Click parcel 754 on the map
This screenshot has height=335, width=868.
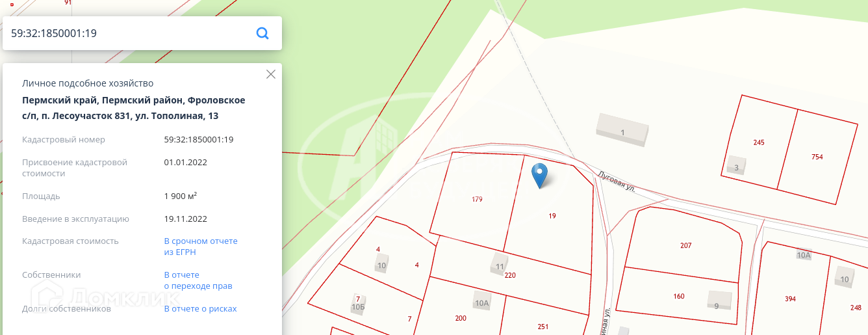pos(817,157)
